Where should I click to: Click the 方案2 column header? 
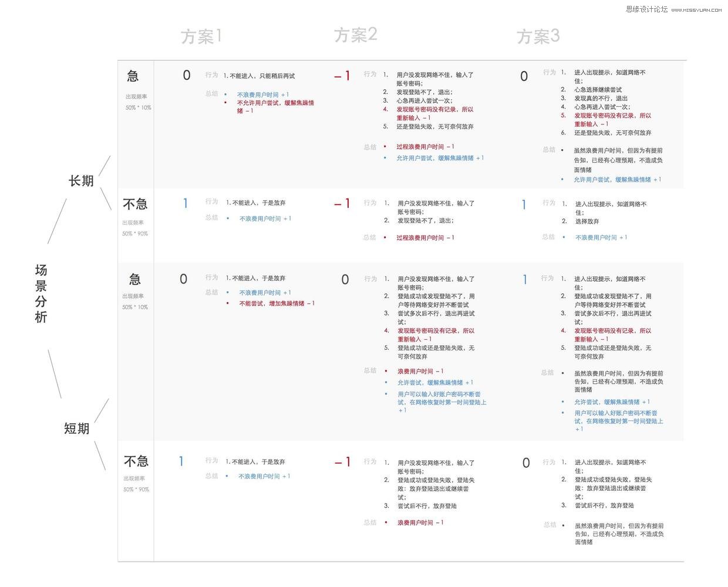tap(356, 35)
